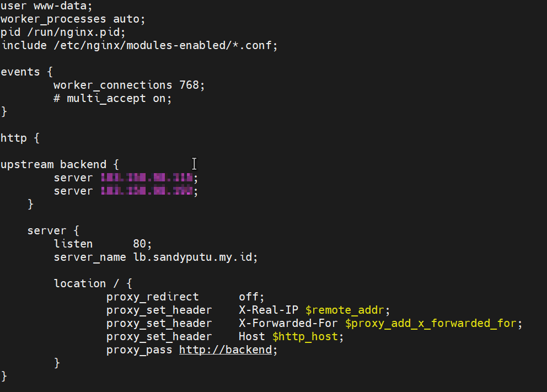Click the first blurred upstream server address
The height and width of the screenshot is (392, 547).
[147, 178]
